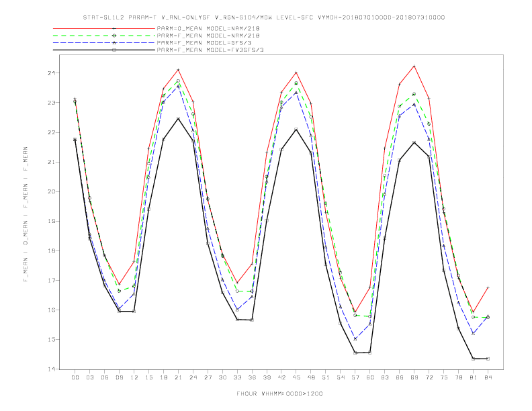The height and width of the screenshot is (411, 532).
Task: Click x-axis tick label 03
Action: pyautogui.click(x=89, y=377)
